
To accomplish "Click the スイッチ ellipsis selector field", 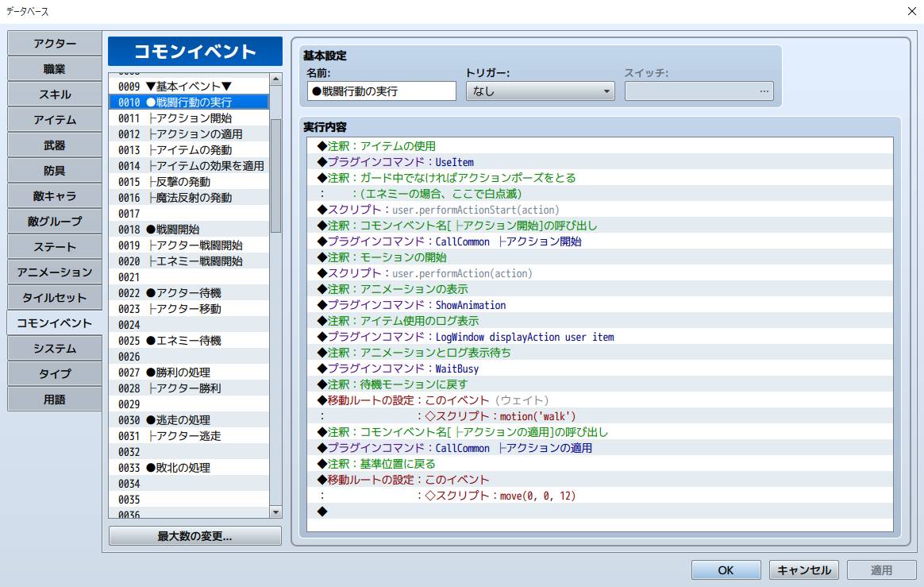I will [699, 91].
